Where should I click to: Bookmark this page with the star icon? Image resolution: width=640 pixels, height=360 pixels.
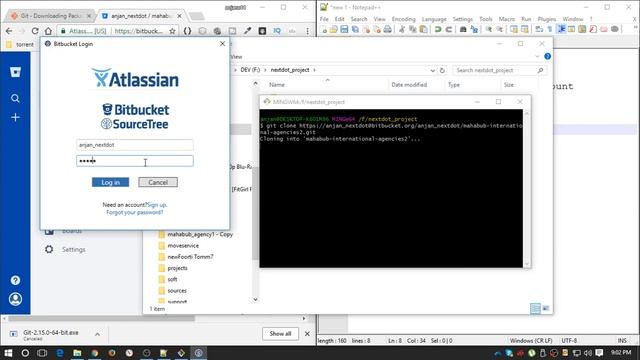[x=172, y=31]
